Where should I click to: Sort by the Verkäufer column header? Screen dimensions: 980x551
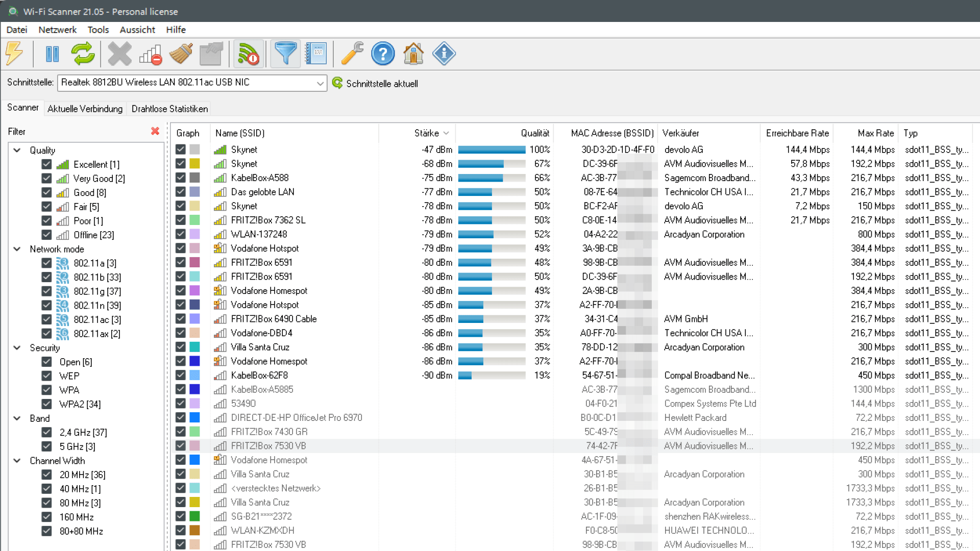(x=708, y=133)
